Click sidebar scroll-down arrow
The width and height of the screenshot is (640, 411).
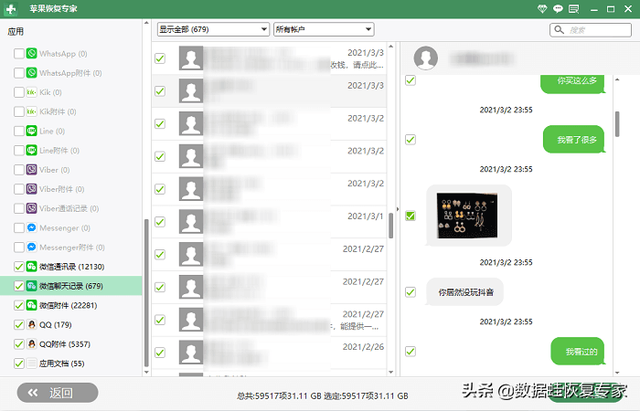point(147,372)
